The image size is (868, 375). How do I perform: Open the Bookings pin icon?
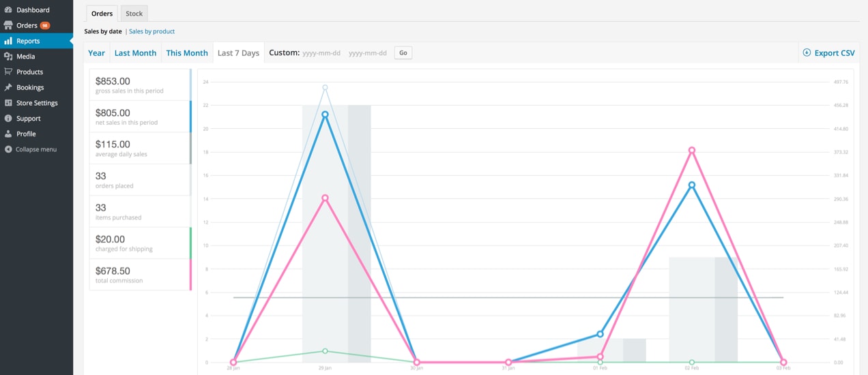8,87
